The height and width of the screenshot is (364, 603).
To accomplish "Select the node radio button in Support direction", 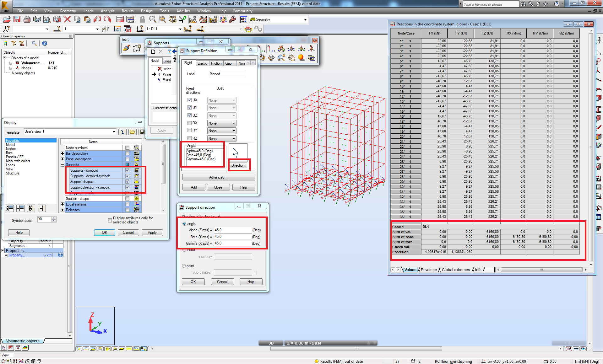I will [x=184, y=250].
